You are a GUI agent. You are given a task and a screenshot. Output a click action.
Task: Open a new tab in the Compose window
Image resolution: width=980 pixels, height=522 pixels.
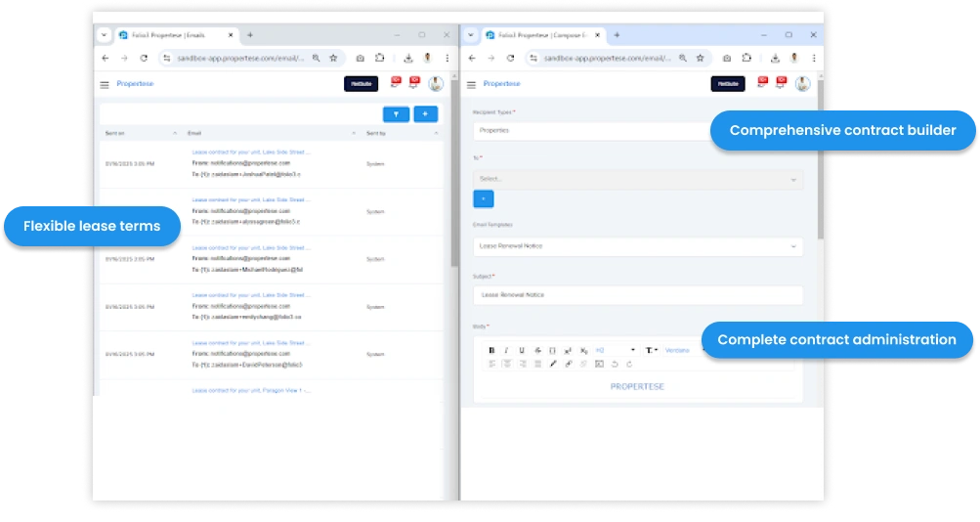[x=617, y=35]
